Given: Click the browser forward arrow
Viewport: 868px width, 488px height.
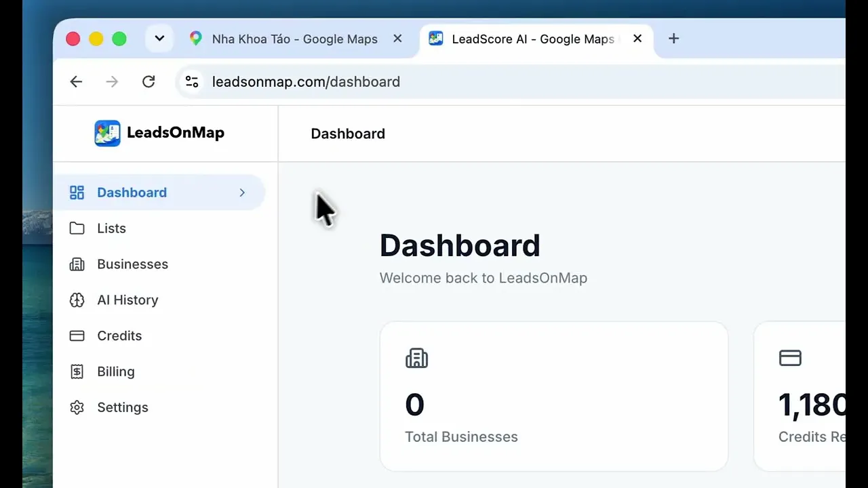Looking at the screenshot, I should click(112, 82).
